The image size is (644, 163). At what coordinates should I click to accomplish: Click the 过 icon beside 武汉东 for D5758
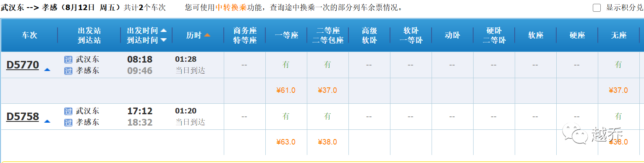[x=68, y=111]
